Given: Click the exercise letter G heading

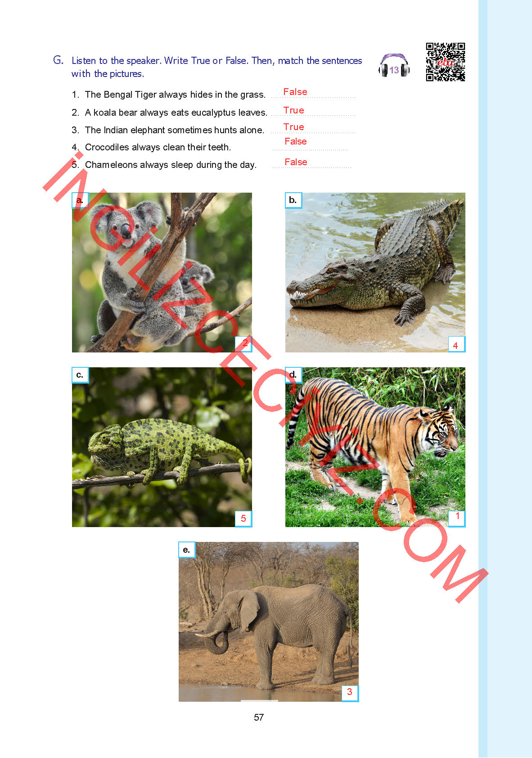Looking at the screenshot, I should 58,60.
